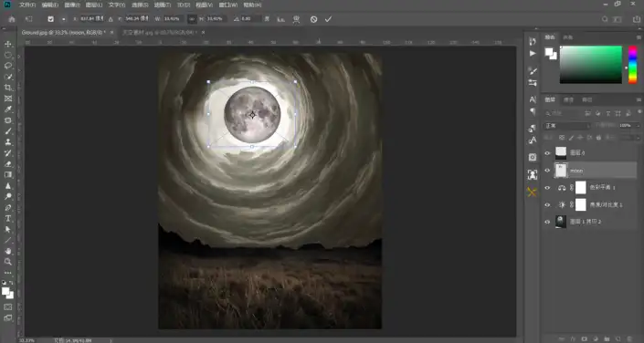The width and height of the screenshot is (644, 343).
Task: Click the Brightness/Contrast layer mask thumbnail
Action: point(580,204)
